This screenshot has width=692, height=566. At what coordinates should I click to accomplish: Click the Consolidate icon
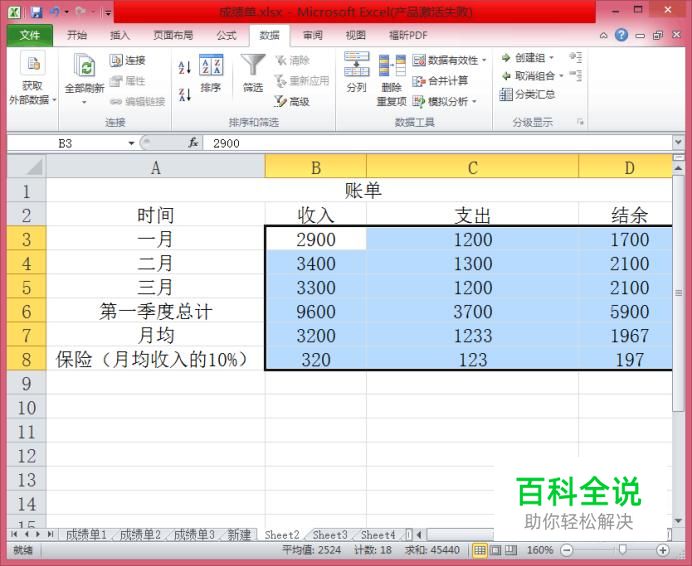(419, 81)
